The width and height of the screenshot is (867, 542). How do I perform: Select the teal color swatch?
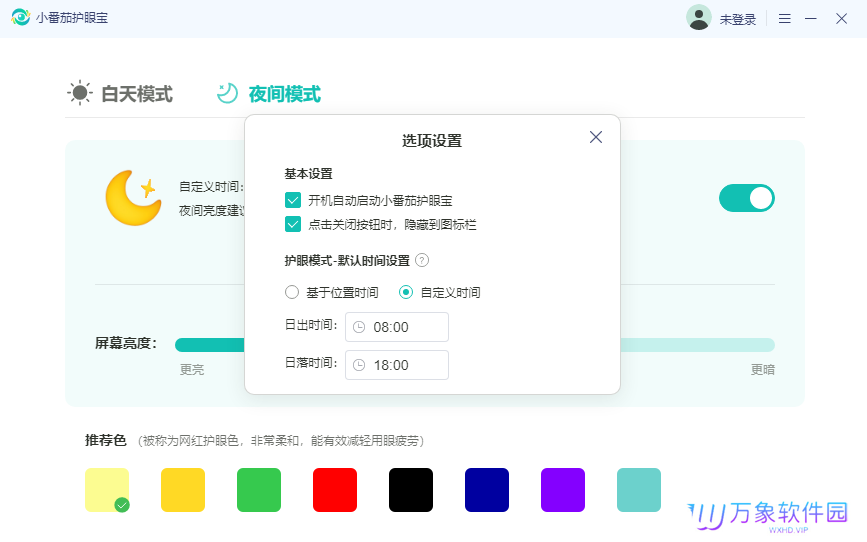coord(639,489)
